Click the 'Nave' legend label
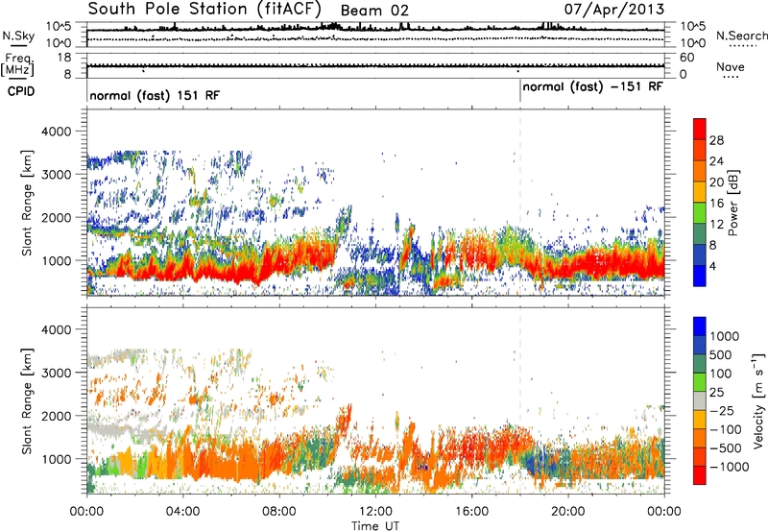 (731, 66)
